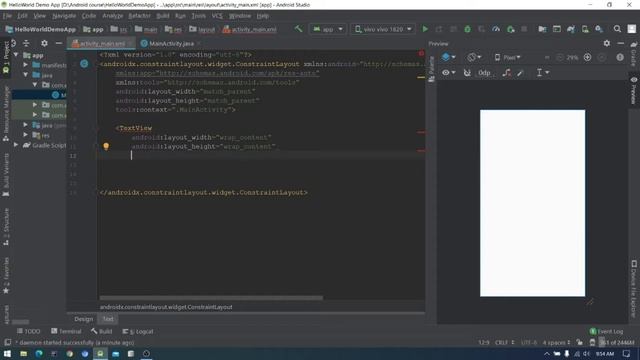Click the Debug app bug icon
Image resolution: width=640 pixels, height=360 pixels.
click(467, 29)
